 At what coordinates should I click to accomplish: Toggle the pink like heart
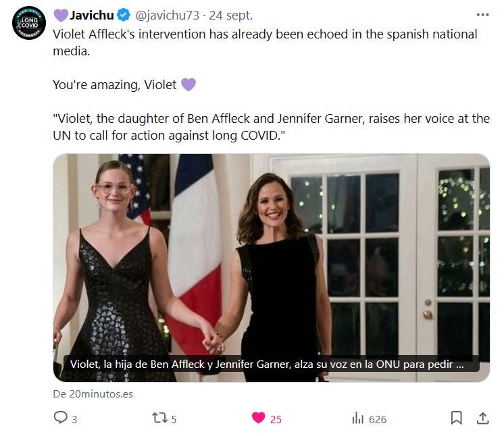258,418
